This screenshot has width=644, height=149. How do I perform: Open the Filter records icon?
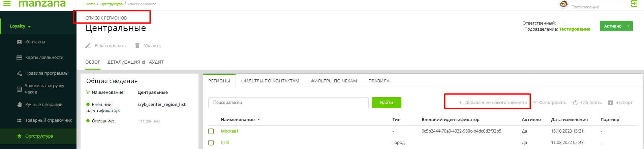coord(534,103)
